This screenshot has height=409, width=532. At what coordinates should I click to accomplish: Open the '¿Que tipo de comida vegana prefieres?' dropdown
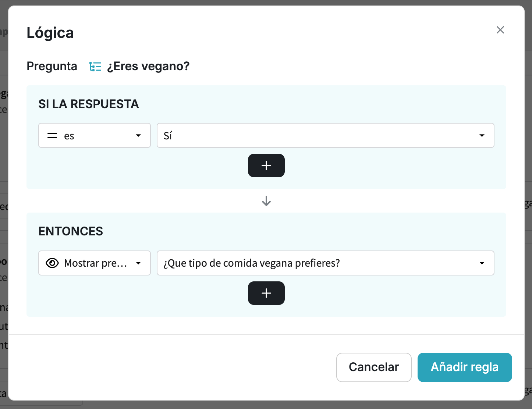point(325,263)
